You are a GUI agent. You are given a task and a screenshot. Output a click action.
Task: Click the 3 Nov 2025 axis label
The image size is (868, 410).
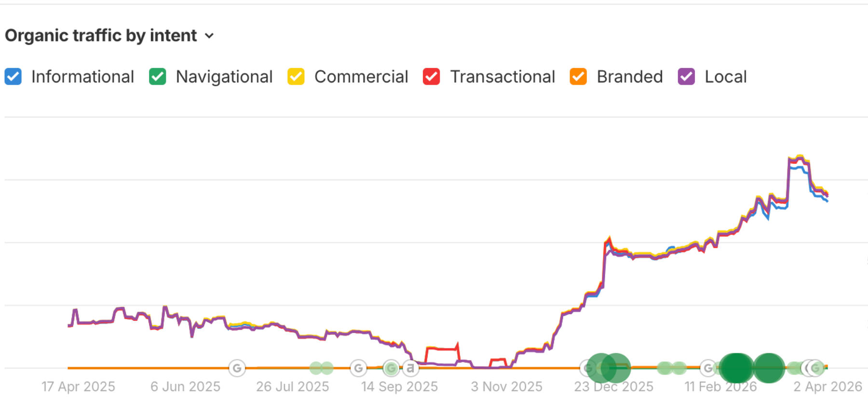(x=505, y=386)
